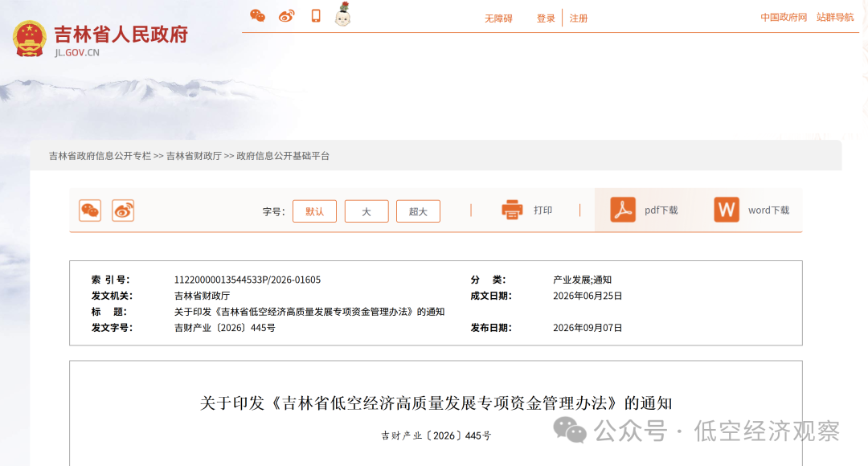Viewport: 868px width, 466px height.
Task: Click the WeChat icon in top header
Action: pyautogui.click(x=257, y=16)
